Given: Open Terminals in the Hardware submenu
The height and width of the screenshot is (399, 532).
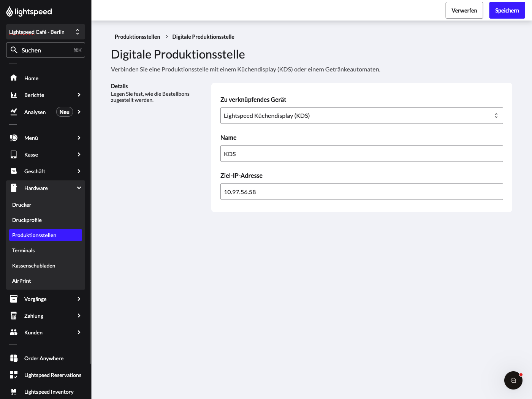Looking at the screenshot, I should (x=46, y=250).
